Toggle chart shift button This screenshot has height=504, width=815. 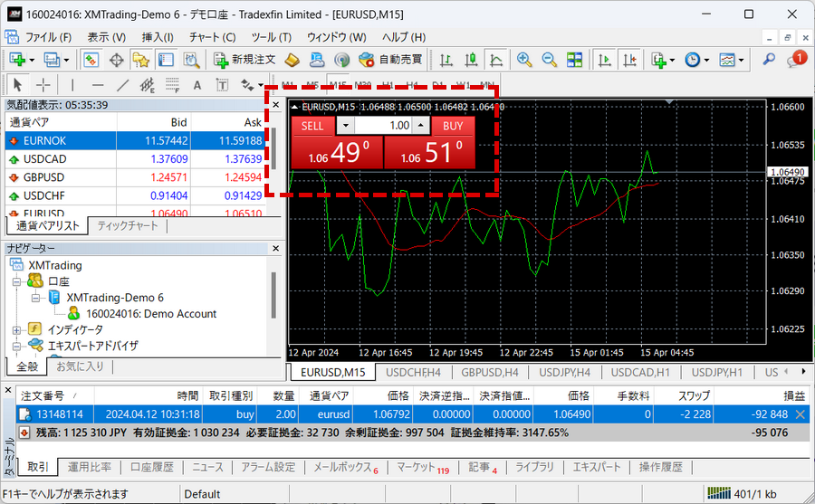click(x=629, y=60)
